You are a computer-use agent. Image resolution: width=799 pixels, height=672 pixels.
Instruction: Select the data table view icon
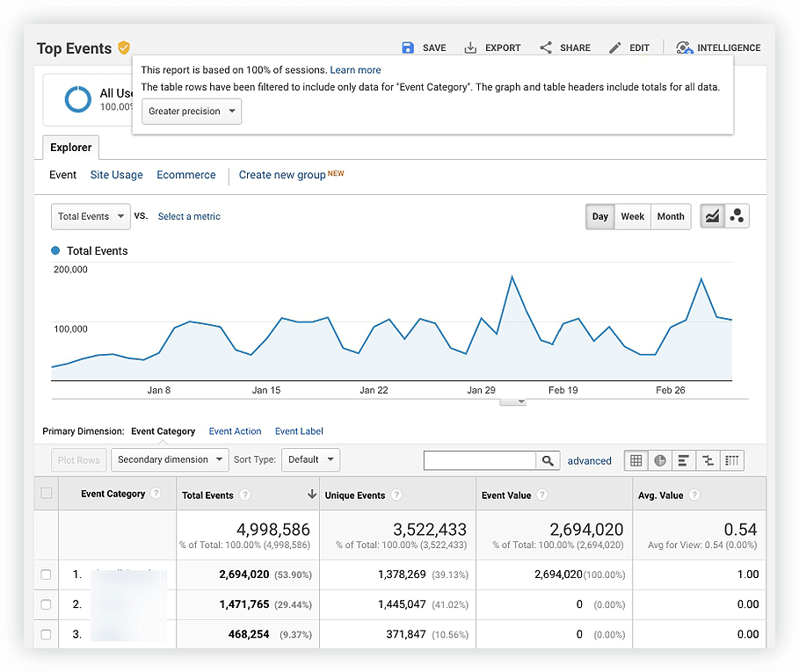[636, 460]
